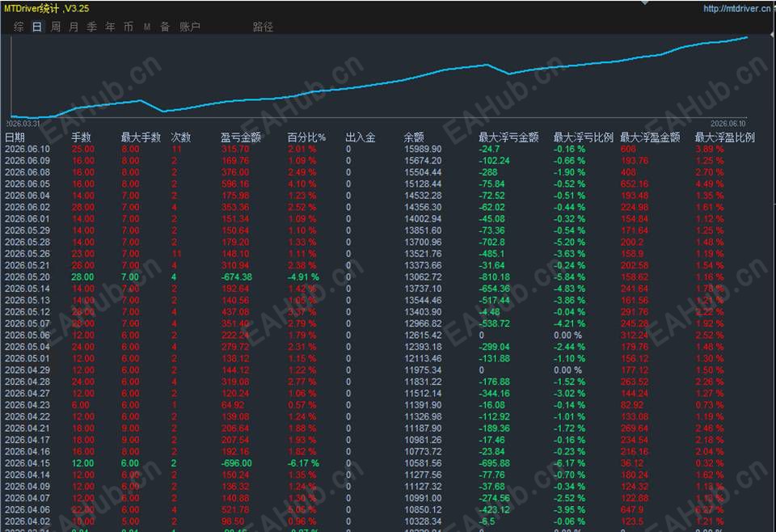Viewport: 776px width, 532px height.
Task: Click the 最大浮亏比例 column header
Action: pos(584,137)
